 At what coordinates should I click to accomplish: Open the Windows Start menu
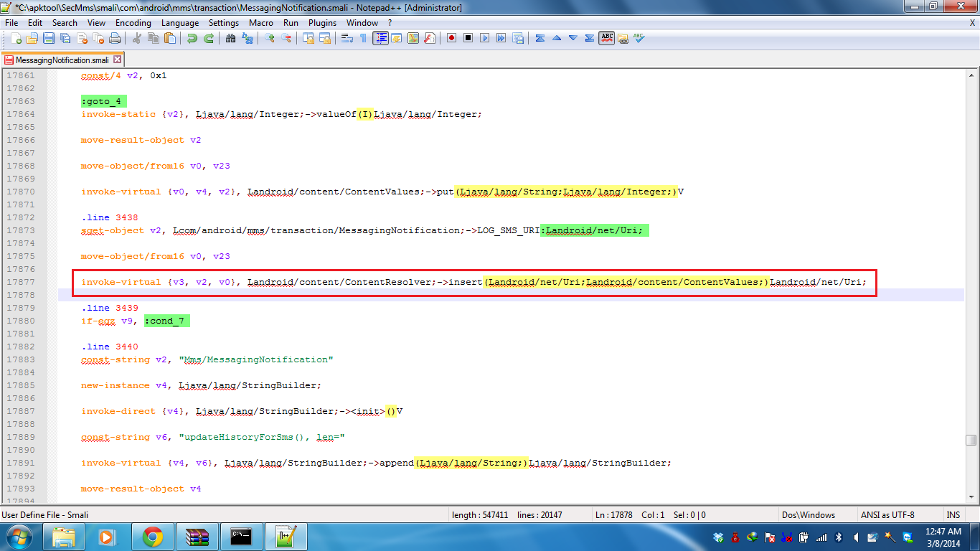[19, 536]
